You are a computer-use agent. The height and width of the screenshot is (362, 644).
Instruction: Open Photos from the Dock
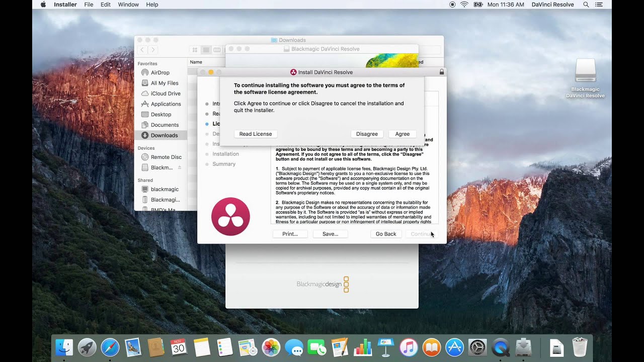271,347
